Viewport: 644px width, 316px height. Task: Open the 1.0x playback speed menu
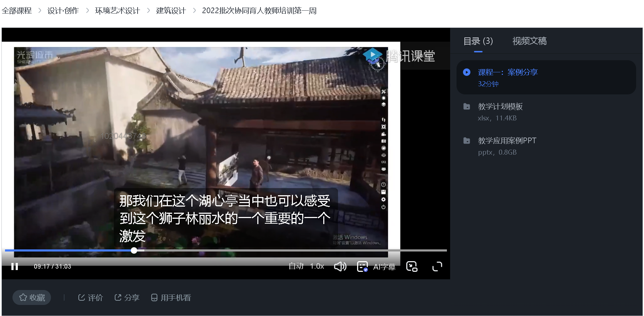click(x=317, y=266)
